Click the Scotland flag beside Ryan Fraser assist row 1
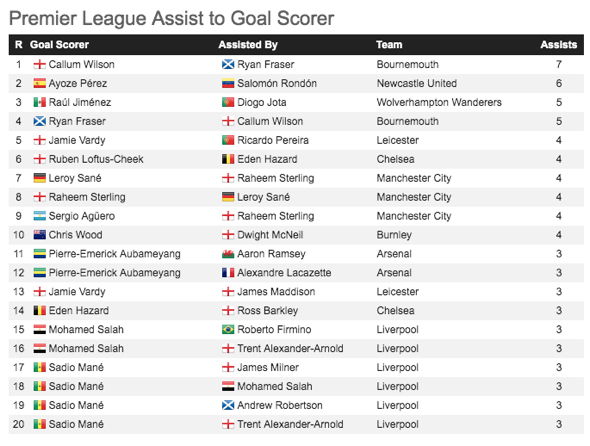The height and width of the screenshot is (446, 590). (228, 64)
